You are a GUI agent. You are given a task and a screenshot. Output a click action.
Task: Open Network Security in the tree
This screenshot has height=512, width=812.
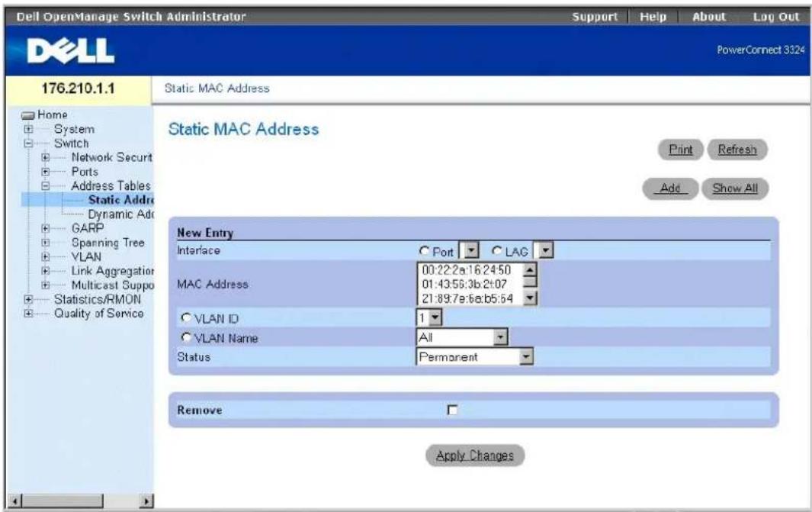(x=112, y=157)
